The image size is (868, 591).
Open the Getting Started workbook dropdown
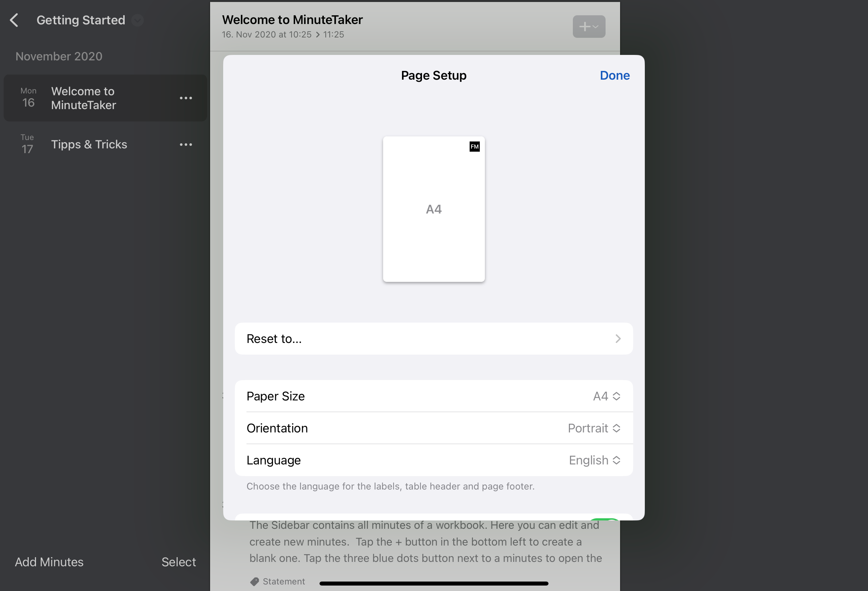138,20
